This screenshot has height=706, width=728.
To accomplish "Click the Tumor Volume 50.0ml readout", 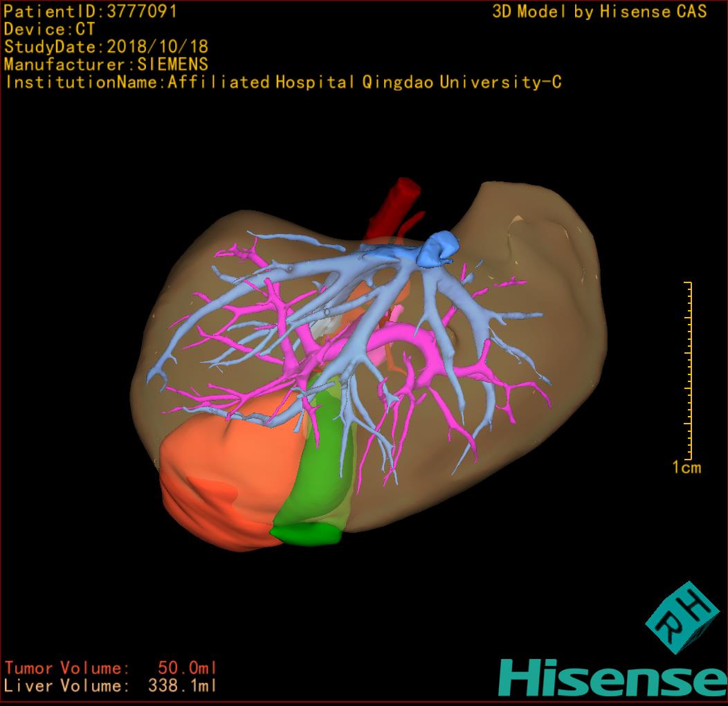I will (111, 668).
